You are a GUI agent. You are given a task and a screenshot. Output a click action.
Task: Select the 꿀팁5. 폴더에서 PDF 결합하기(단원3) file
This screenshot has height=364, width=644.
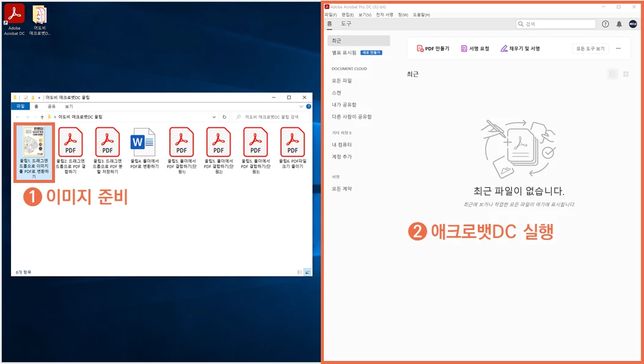click(255, 150)
